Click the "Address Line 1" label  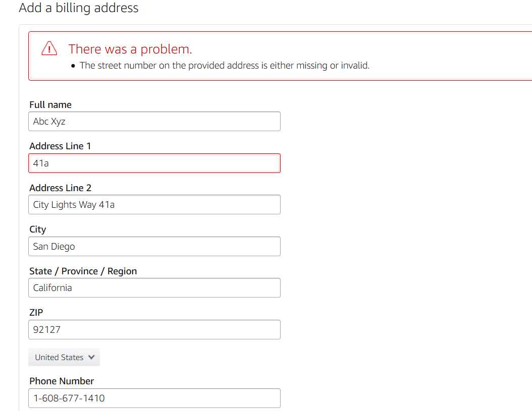(60, 146)
